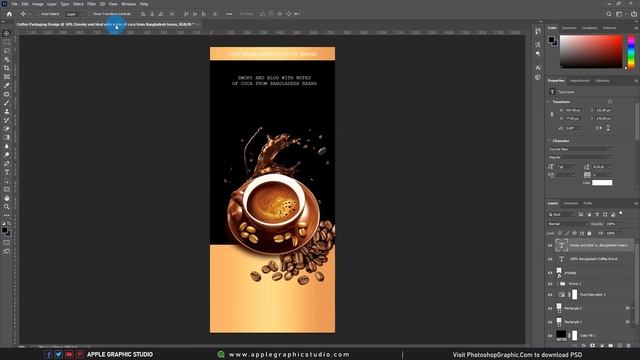Image resolution: width=640 pixels, height=360 pixels.
Task: Open the YouTube icon in bottom banner
Action: tap(69, 355)
